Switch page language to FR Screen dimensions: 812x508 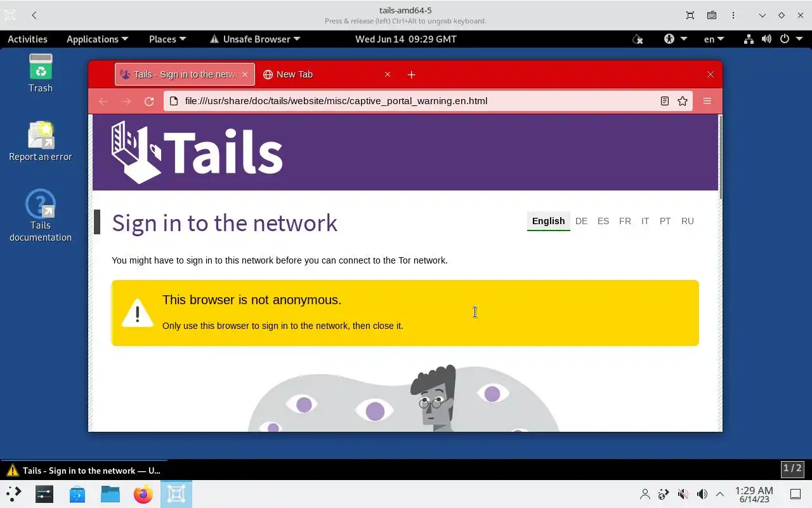tap(625, 221)
